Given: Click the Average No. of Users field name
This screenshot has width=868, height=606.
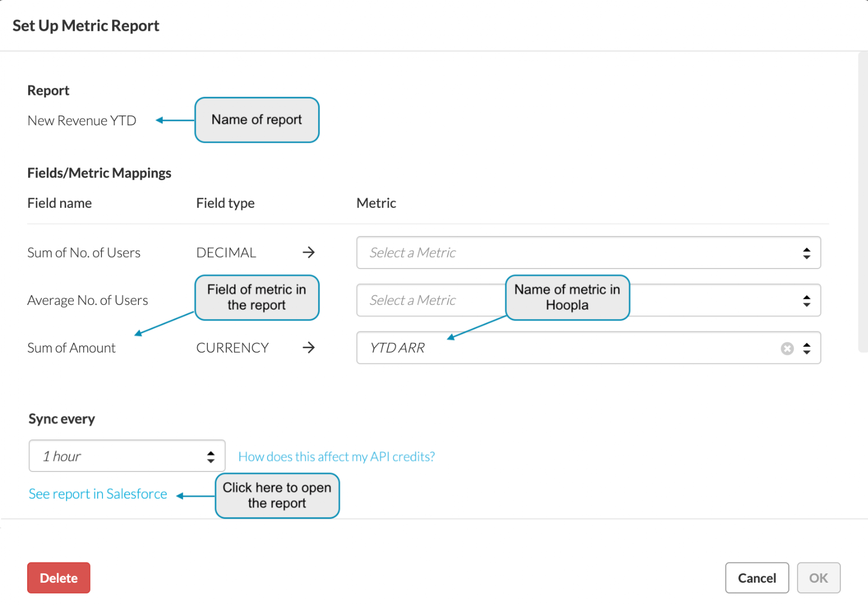Looking at the screenshot, I should coord(88,301).
